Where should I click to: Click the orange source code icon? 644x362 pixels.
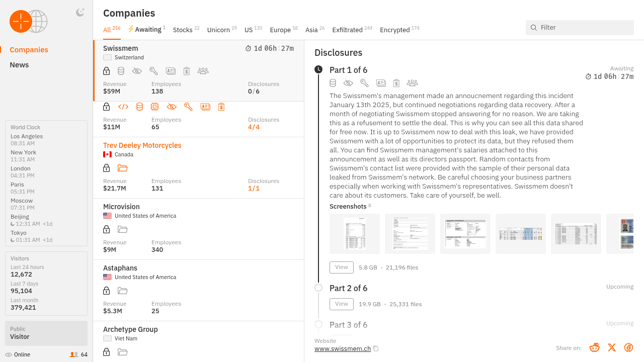coord(123,107)
